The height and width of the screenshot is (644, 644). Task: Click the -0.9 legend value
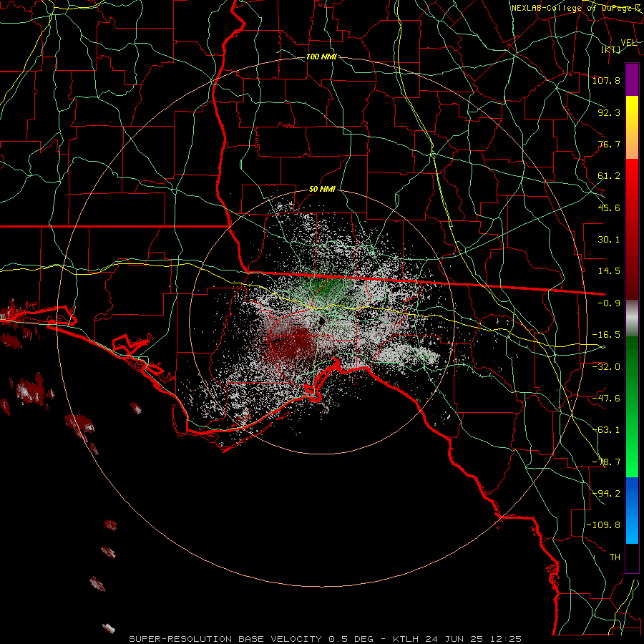click(609, 303)
